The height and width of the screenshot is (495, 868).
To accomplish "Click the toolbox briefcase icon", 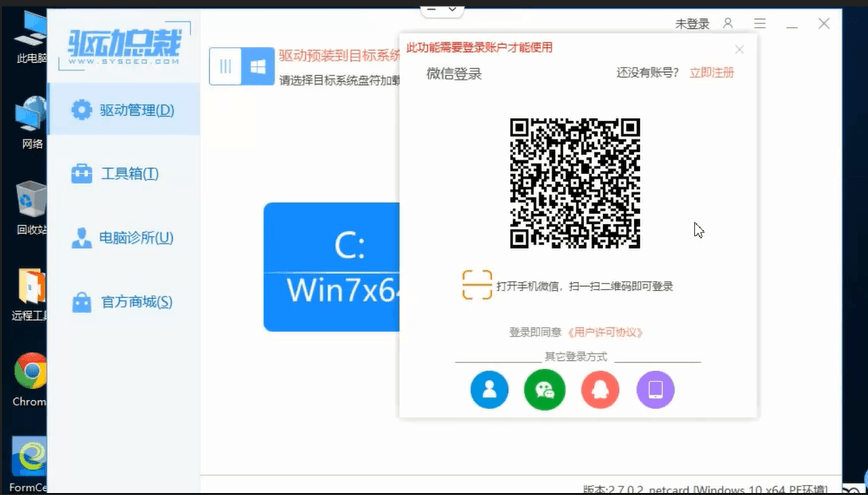I will [82, 174].
